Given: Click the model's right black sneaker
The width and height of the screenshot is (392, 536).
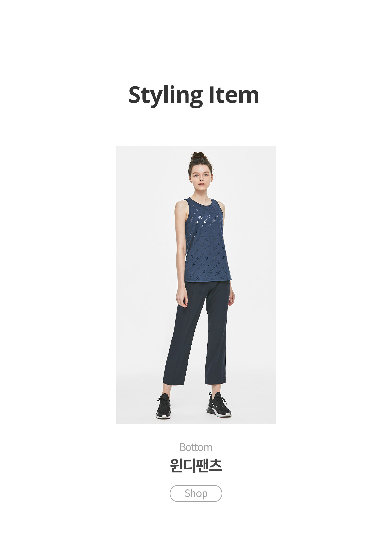Looking at the screenshot, I should pos(164,406).
